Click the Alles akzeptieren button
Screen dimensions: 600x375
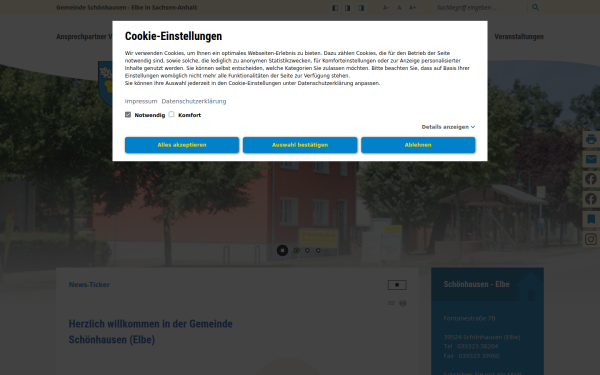[x=182, y=145]
